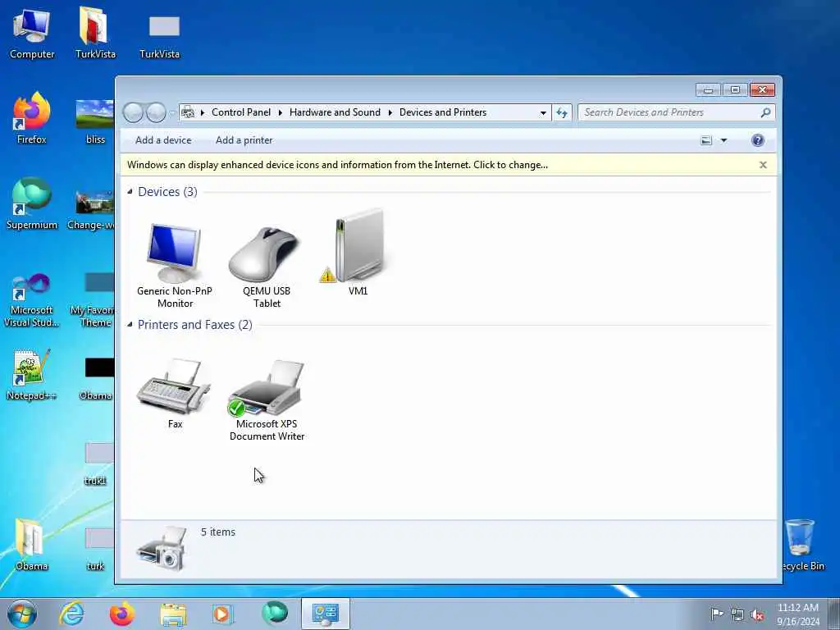Click the Printers and Faxes (2) header
Screen dimensions: 840x630
(x=195, y=325)
